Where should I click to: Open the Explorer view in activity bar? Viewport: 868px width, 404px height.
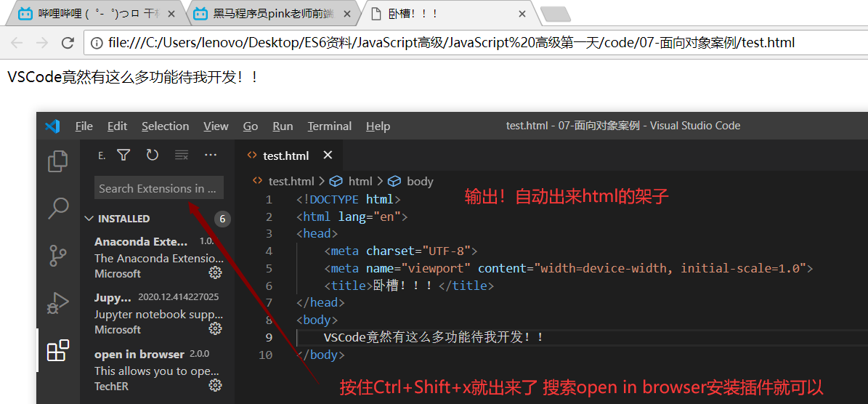(x=57, y=161)
